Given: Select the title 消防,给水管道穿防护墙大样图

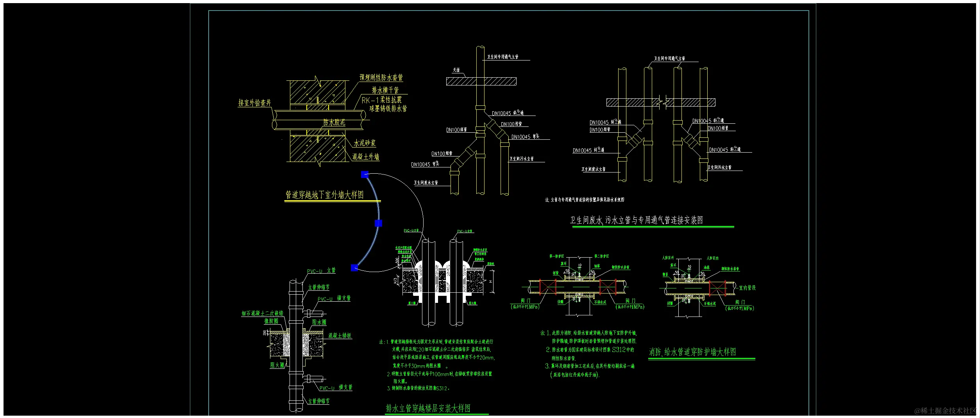Looking at the screenshot, I should tap(692, 352).
